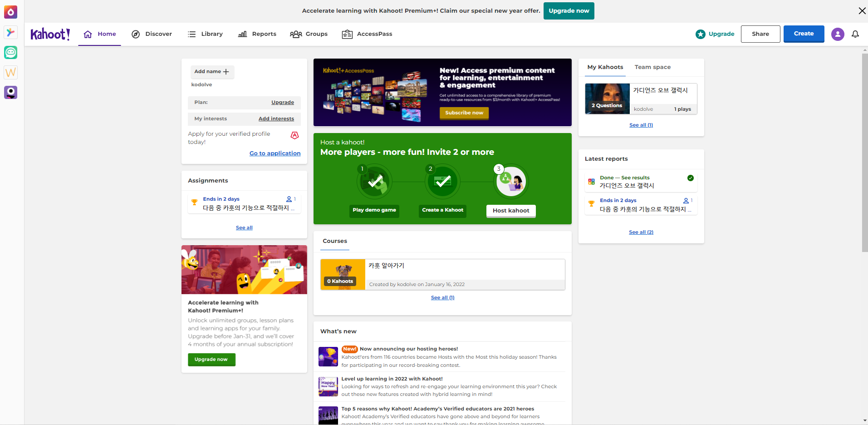Click the verified profile badge icon
This screenshot has width=868, height=425.
coord(294,135)
